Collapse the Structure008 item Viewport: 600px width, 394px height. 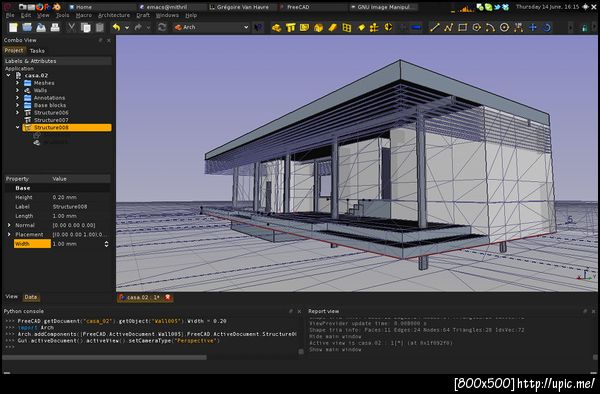18,127
